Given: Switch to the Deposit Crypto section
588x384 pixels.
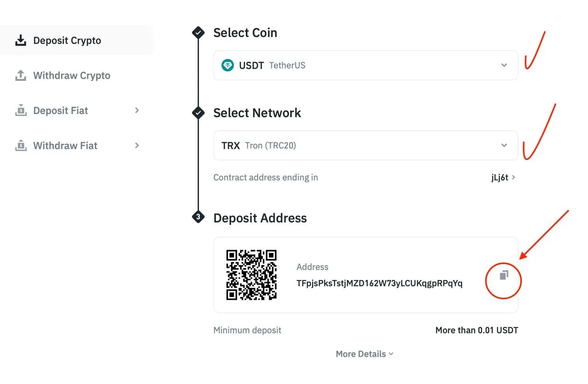Looking at the screenshot, I should point(67,40).
